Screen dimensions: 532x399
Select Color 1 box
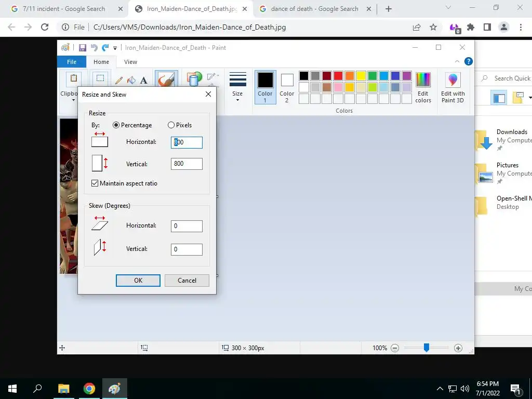pyautogui.click(x=265, y=87)
